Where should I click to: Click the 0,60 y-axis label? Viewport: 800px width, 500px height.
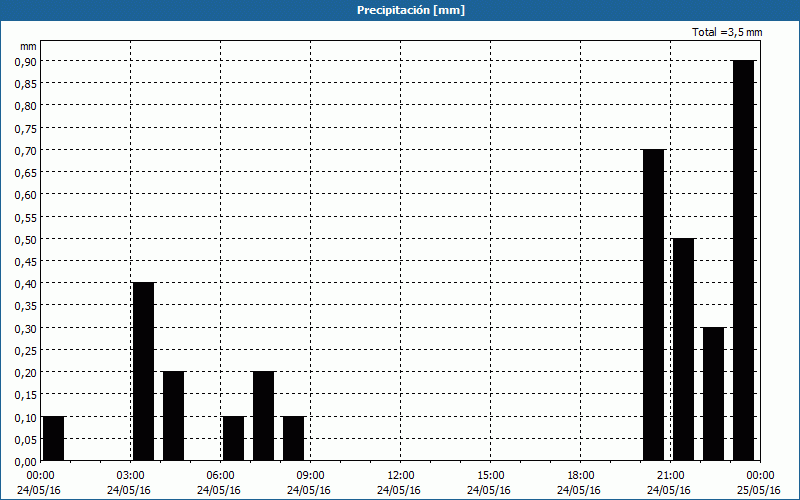point(26,195)
